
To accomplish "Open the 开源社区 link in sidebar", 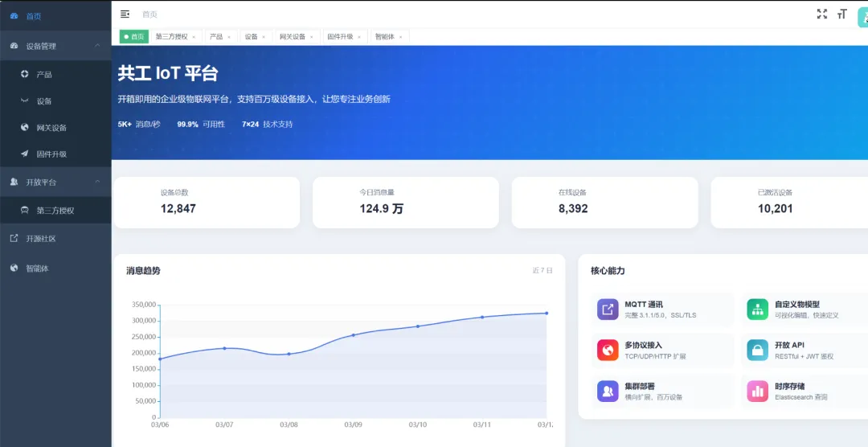I will tap(55, 239).
